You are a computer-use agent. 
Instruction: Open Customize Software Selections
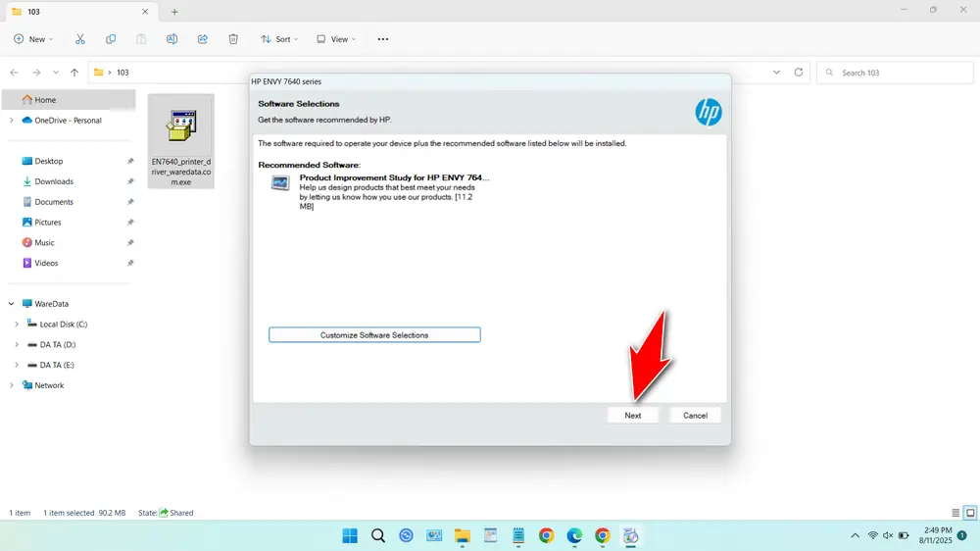tap(374, 335)
